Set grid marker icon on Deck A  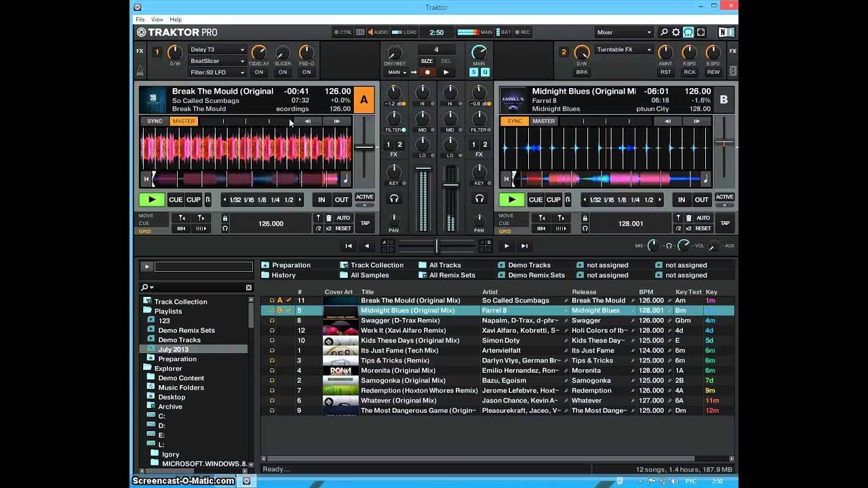click(317, 218)
